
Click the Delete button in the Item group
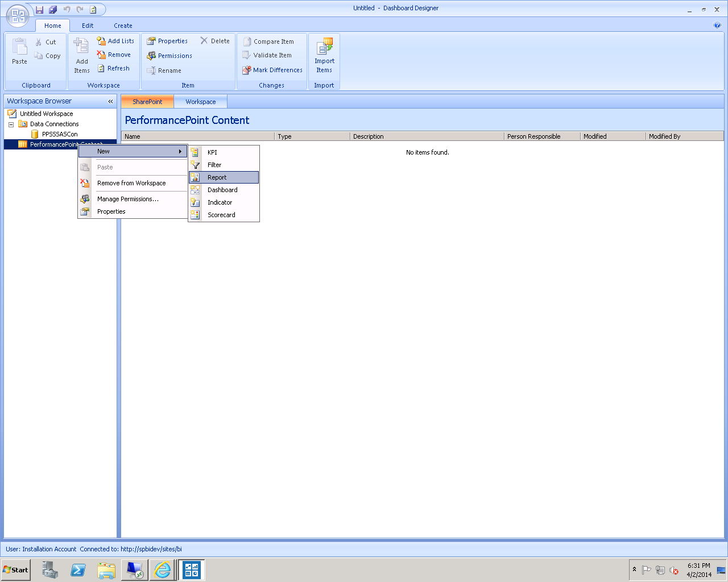[214, 41]
